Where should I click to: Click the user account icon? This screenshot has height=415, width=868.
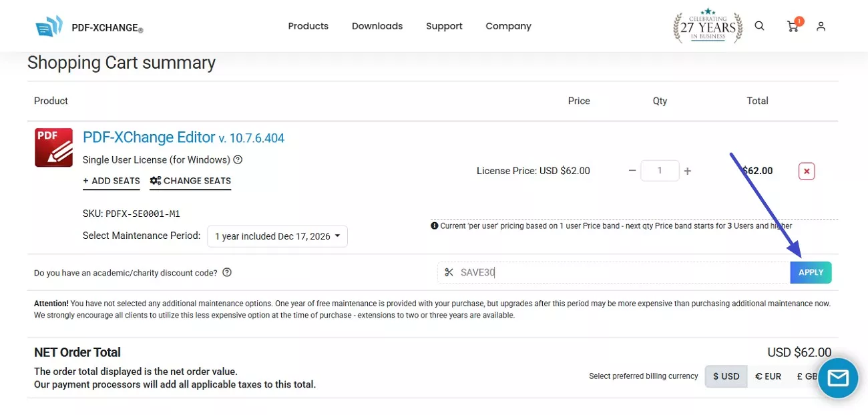[821, 26]
